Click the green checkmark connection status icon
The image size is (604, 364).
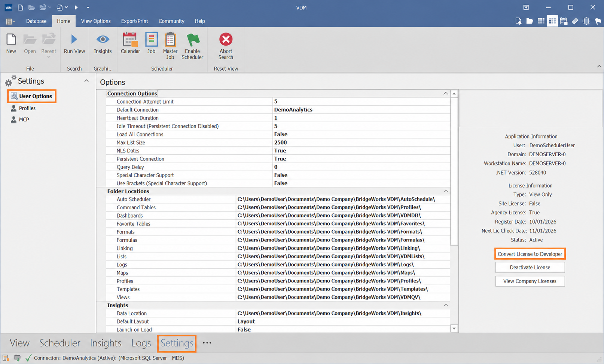tap(28, 358)
